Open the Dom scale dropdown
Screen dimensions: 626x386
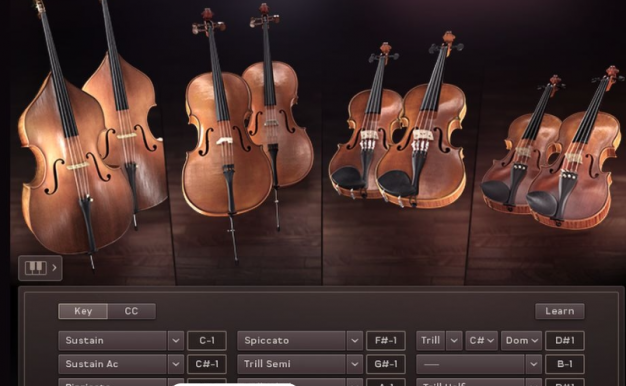tap(521, 340)
